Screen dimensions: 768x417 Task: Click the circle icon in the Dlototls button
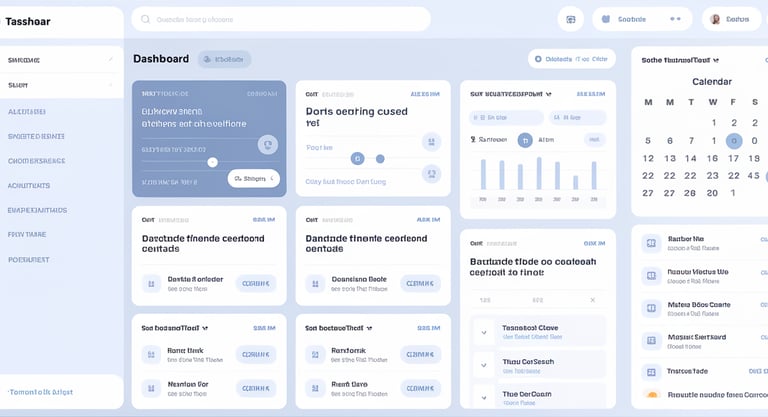click(x=538, y=59)
